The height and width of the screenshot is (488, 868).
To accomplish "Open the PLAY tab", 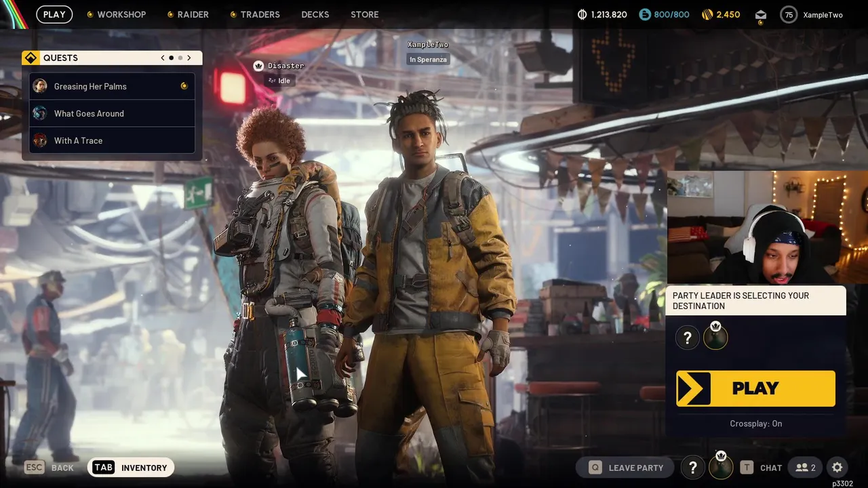I will 54,14.
